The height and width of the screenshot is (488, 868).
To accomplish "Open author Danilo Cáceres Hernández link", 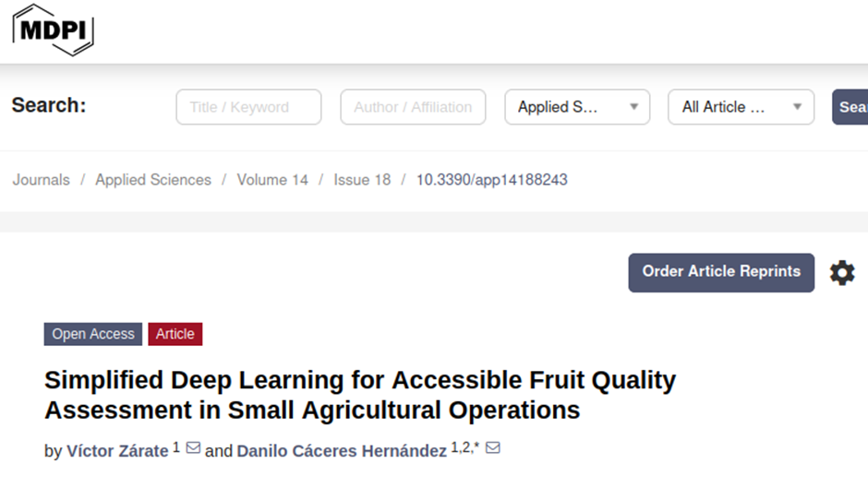I will [342, 451].
